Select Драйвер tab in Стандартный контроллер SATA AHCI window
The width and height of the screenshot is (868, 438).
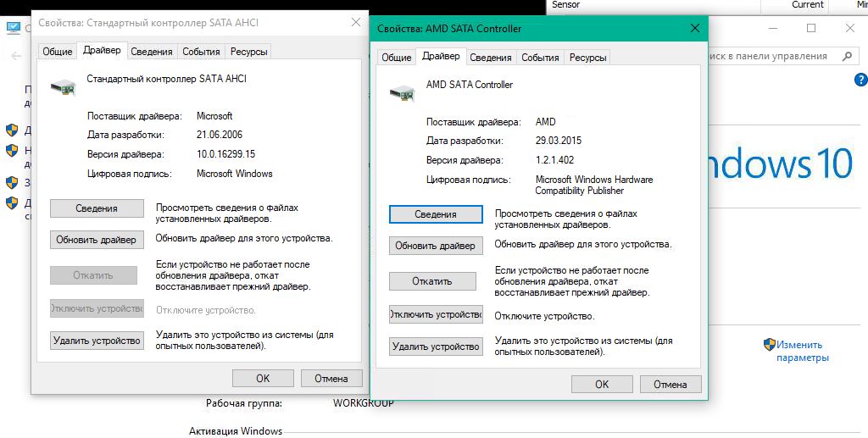pos(102,50)
